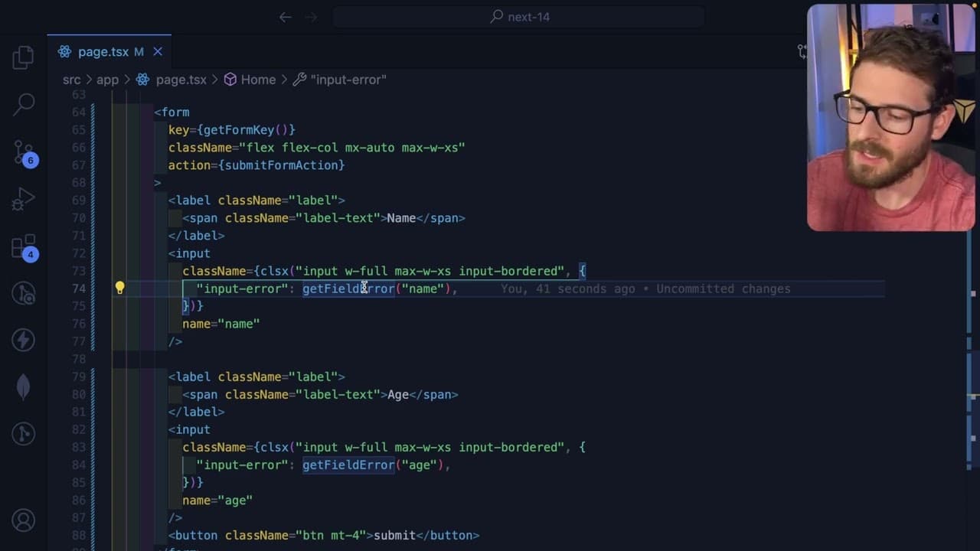Open the lightning bolt sidebar panel
The image size is (980, 551).
pyautogui.click(x=24, y=340)
